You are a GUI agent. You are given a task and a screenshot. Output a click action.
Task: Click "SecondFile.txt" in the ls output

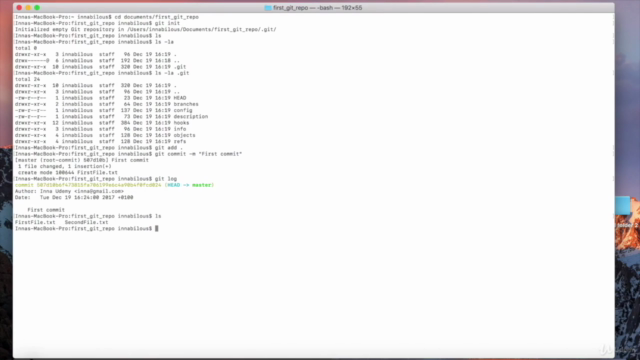coord(87,222)
